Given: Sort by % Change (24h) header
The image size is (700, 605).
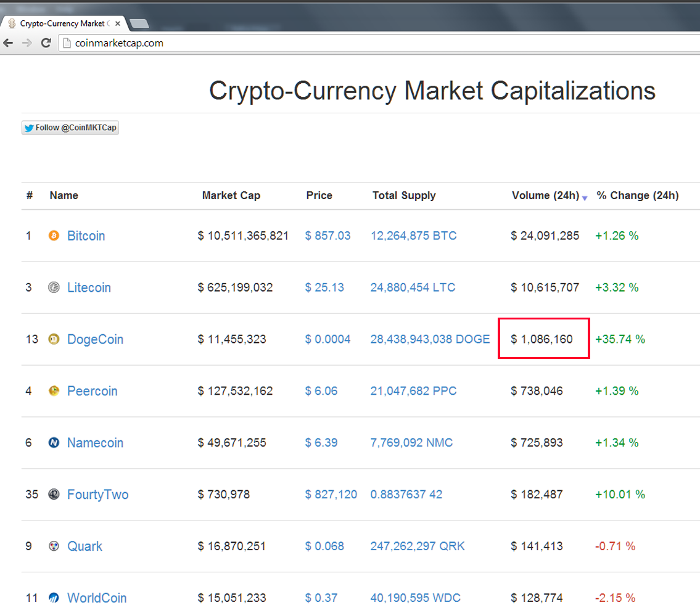Looking at the screenshot, I should pyautogui.click(x=638, y=195).
